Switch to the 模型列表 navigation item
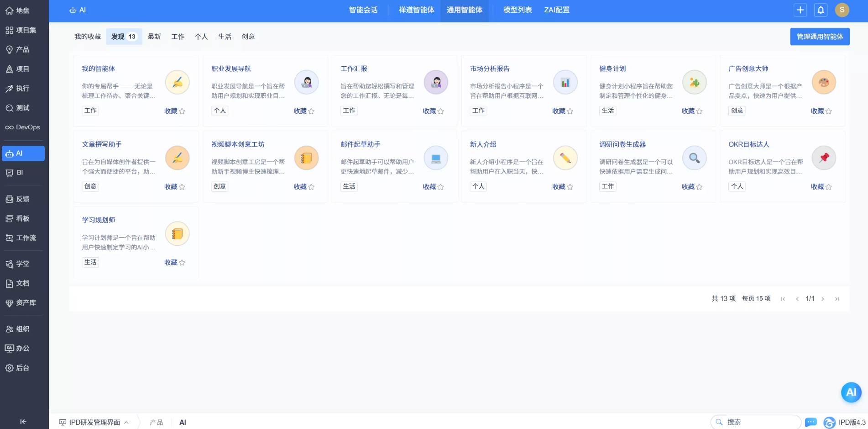This screenshot has width=868, height=429. coord(517,10)
